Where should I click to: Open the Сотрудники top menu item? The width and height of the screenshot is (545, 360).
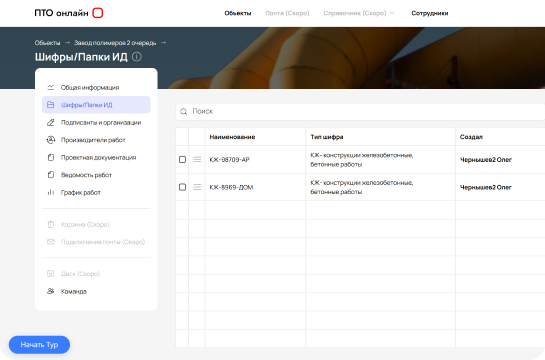tap(430, 13)
